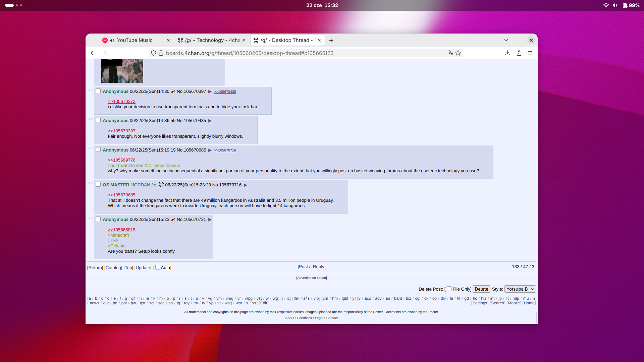Open the Mobile link in footer

[514, 303]
